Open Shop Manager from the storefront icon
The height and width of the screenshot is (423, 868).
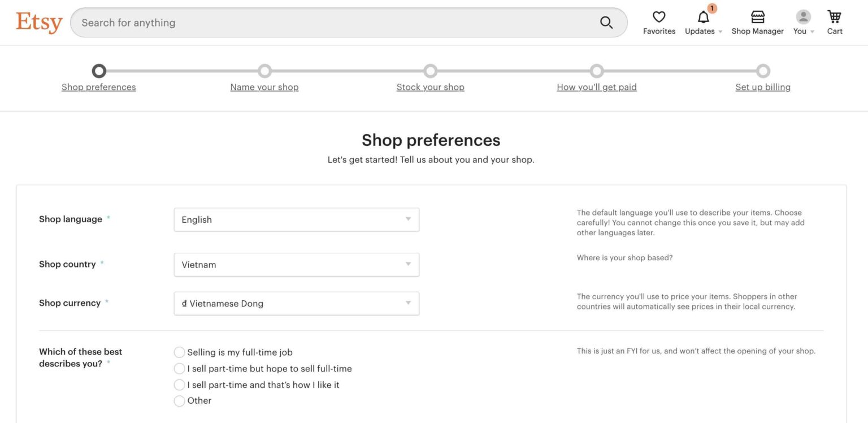(x=757, y=17)
